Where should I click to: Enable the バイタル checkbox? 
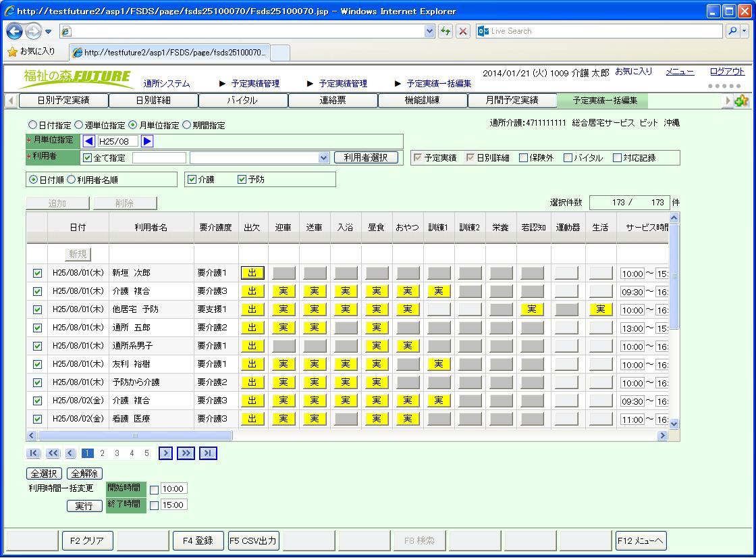click(x=568, y=158)
